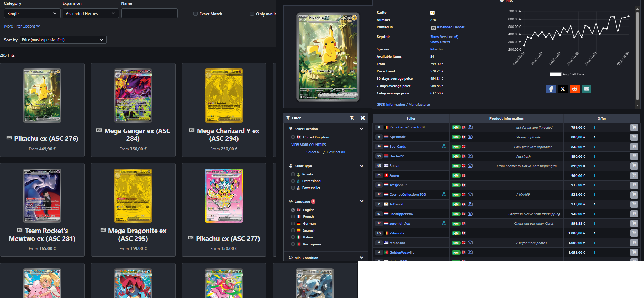
Task: Add Apennatie offer to cart
Action: pos(634,137)
